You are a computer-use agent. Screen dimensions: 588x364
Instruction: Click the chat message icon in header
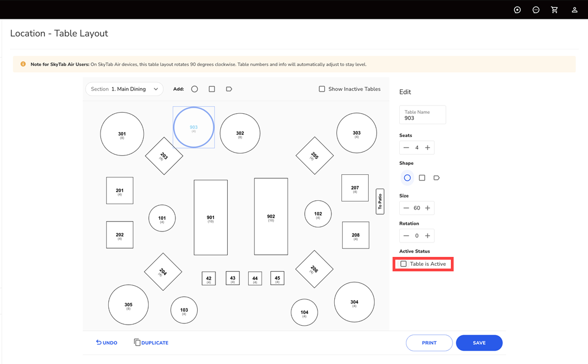tap(536, 10)
